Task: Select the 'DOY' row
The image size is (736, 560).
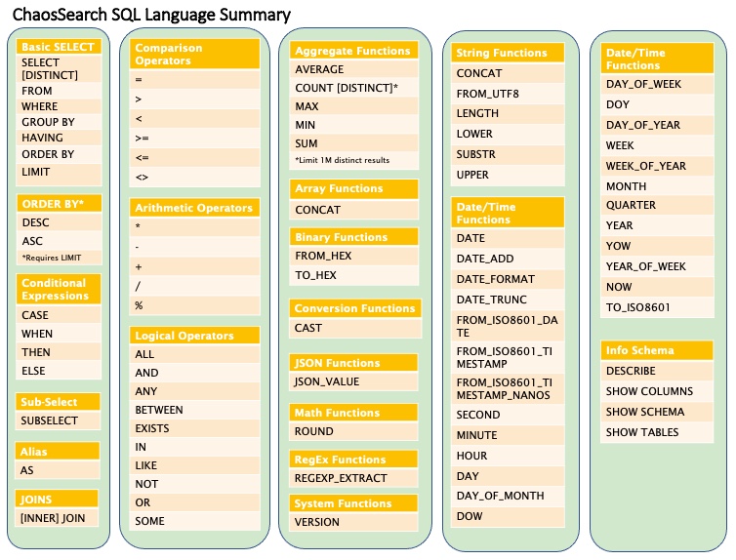Action: coord(657,104)
